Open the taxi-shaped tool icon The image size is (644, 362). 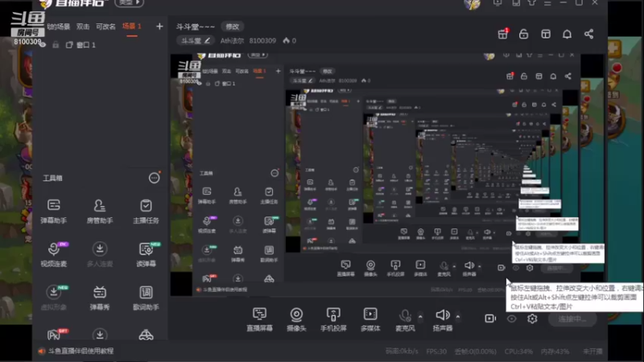pos(146,335)
